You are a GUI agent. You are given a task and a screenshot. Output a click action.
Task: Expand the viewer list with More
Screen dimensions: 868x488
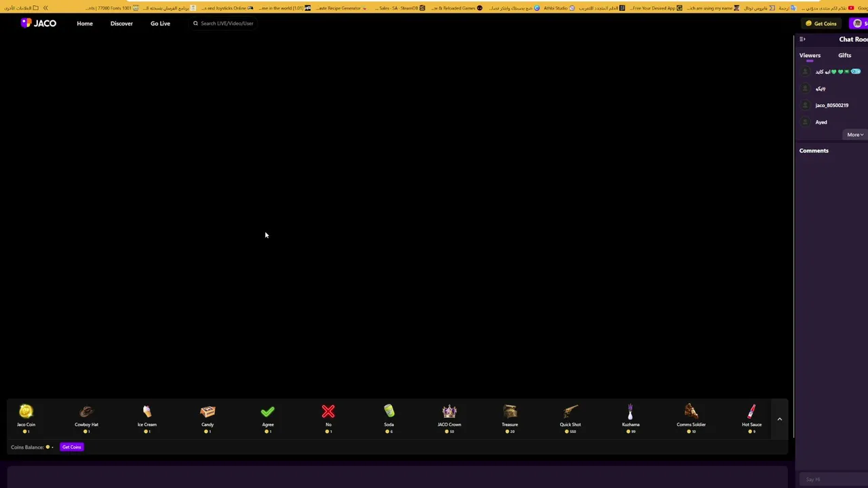854,135
